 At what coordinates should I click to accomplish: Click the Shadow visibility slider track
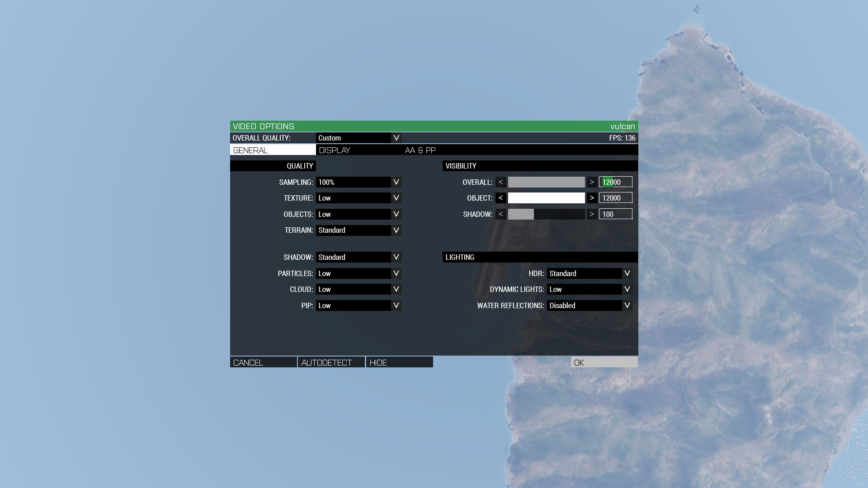coord(546,214)
